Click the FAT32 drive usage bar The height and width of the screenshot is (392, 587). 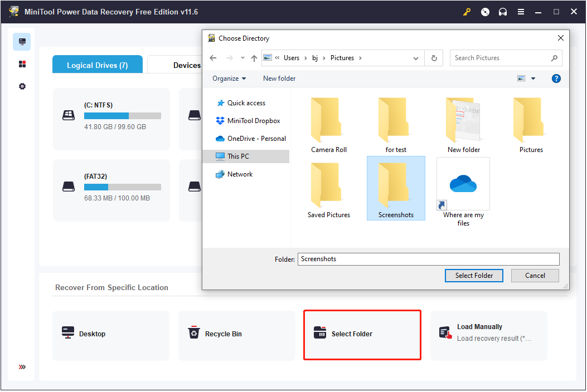123,187
